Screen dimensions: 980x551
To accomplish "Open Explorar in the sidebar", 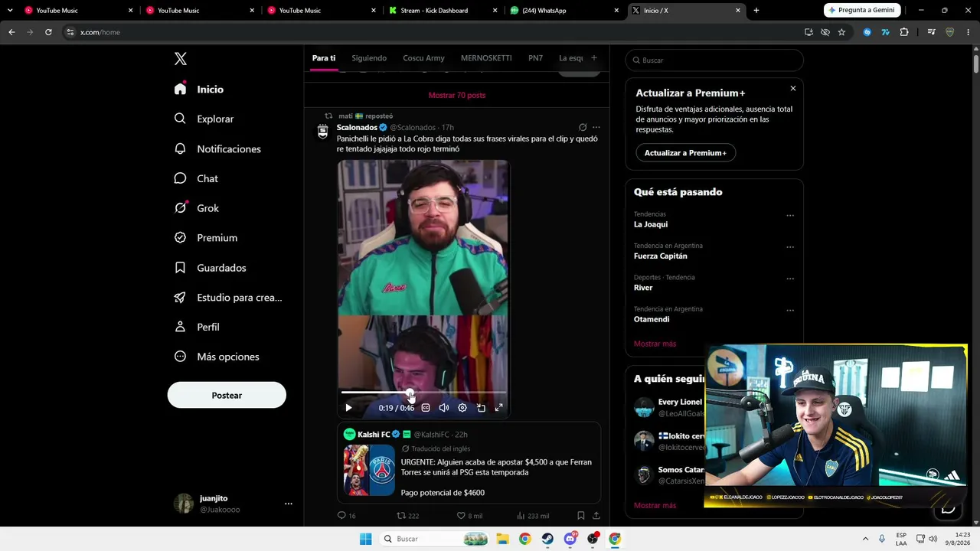I will click(204, 119).
